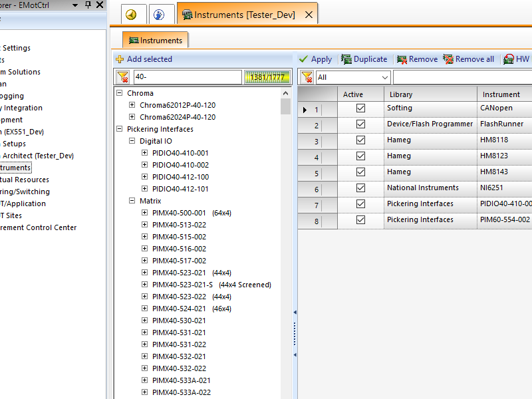Screen dimensions: 532x399
Task: Expand PIMX40-524-021 node
Action: pyautogui.click(x=144, y=308)
